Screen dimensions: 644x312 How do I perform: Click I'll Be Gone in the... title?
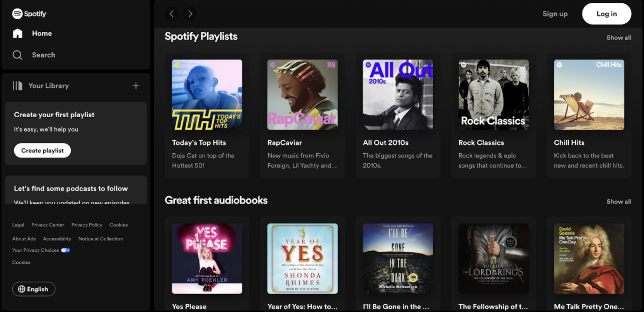(396, 307)
